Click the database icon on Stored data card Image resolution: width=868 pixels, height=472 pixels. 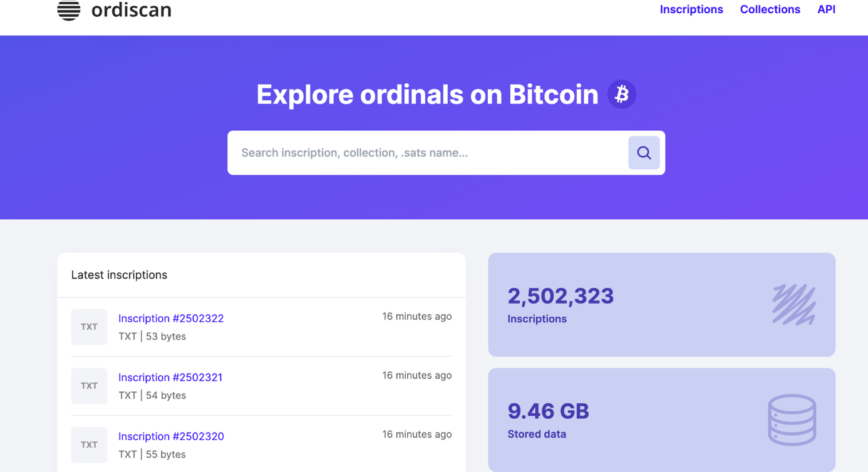click(x=792, y=419)
